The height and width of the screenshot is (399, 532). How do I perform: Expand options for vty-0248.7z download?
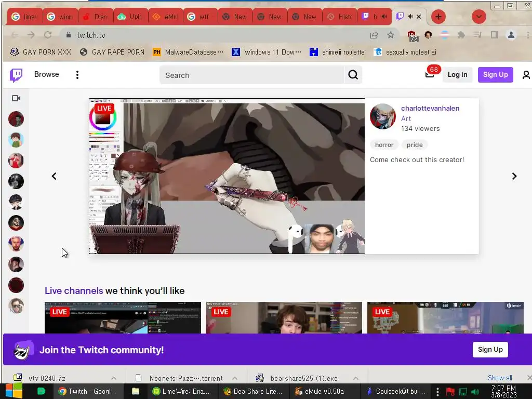click(114, 378)
